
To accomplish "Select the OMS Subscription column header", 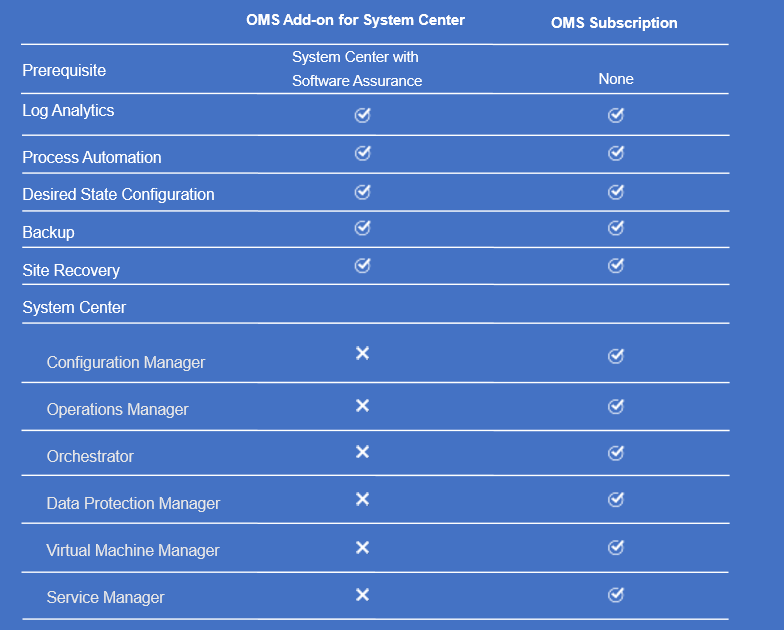I will pos(614,23).
